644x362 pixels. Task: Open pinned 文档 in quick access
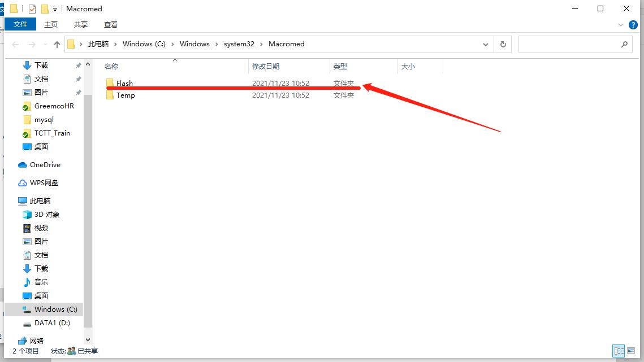41,79
